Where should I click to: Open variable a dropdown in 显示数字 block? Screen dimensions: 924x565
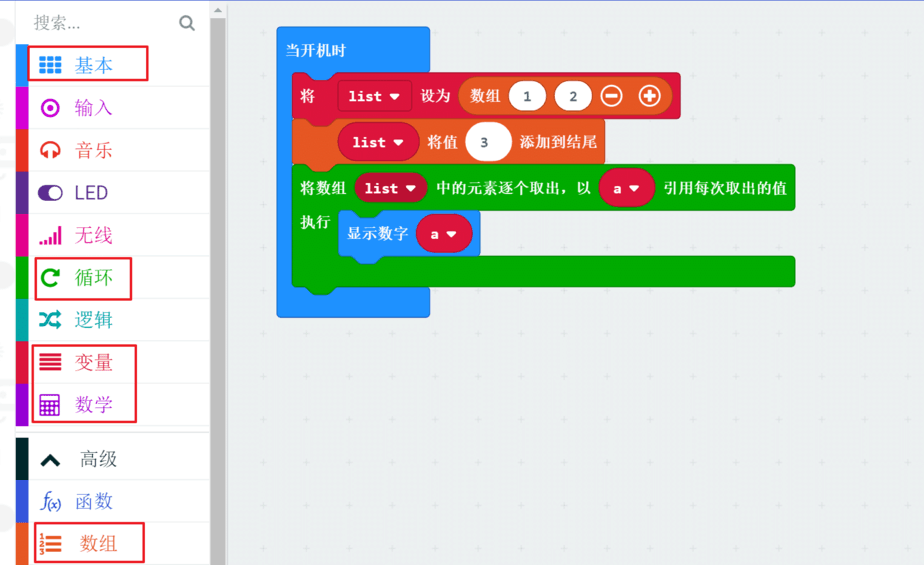click(x=443, y=234)
